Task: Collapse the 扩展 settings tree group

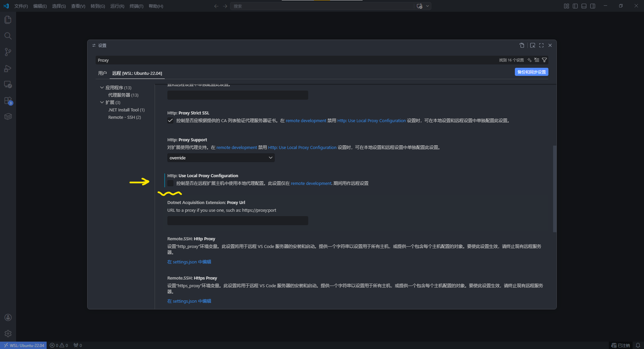Action: point(102,102)
